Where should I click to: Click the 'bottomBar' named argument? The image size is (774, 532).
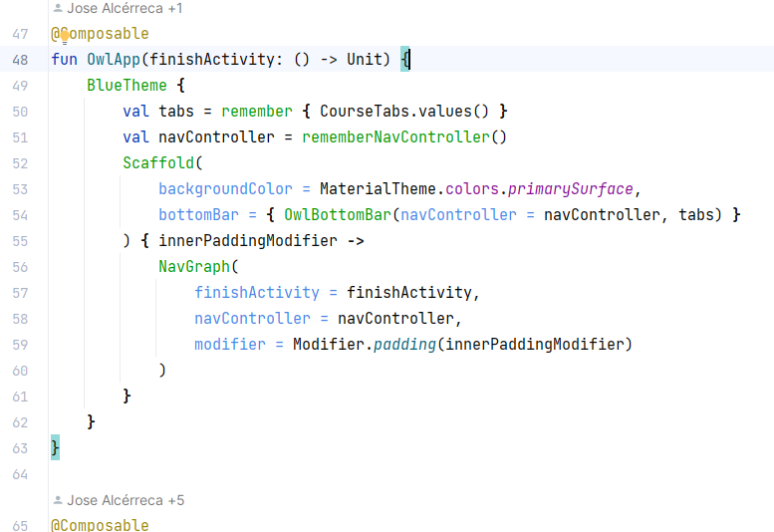pyautogui.click(x=199, y=214)
